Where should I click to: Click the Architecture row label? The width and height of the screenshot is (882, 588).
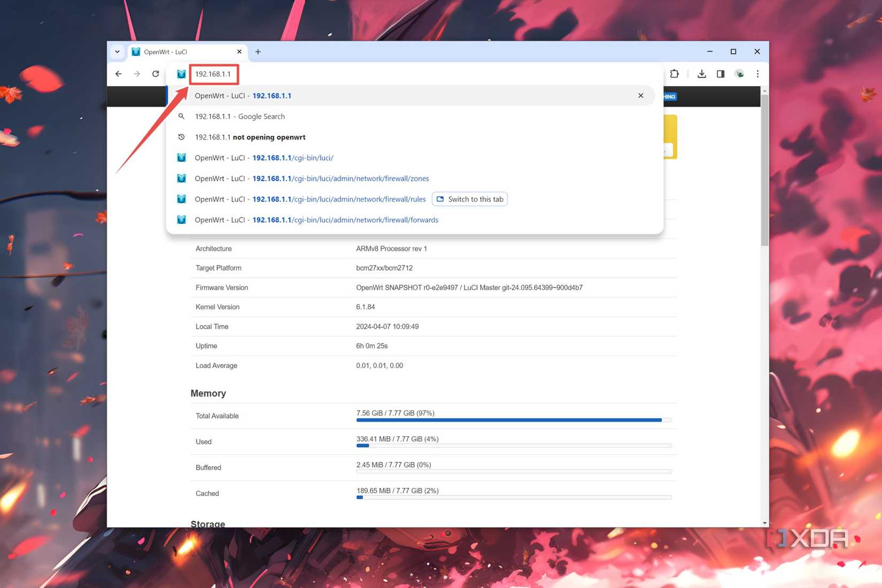[x=214, y=249]
